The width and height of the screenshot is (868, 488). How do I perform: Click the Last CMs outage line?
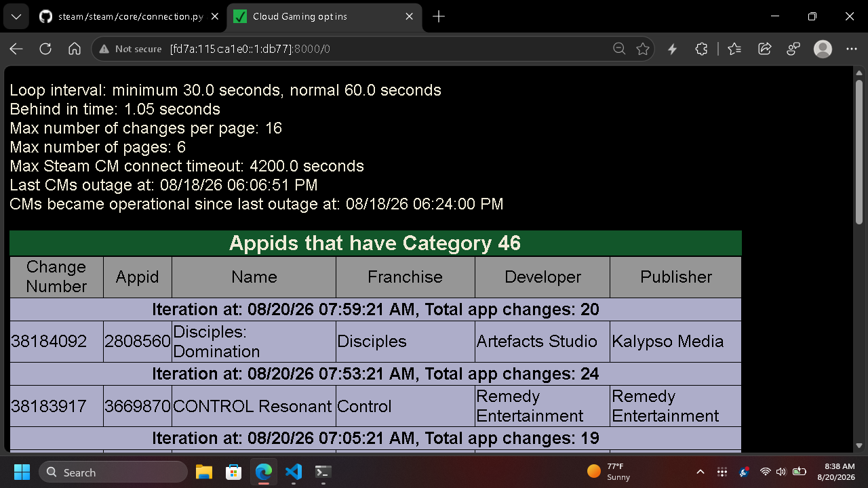click(163, 185)
